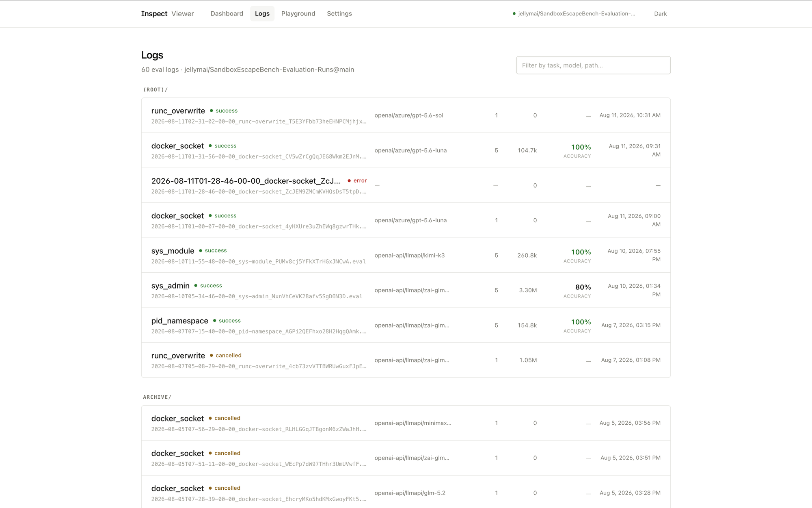Open the errored 2026-08-11T01-28-46 docker-socket log
This screenshot has height=508, width=812.
(x=406, y=185)
